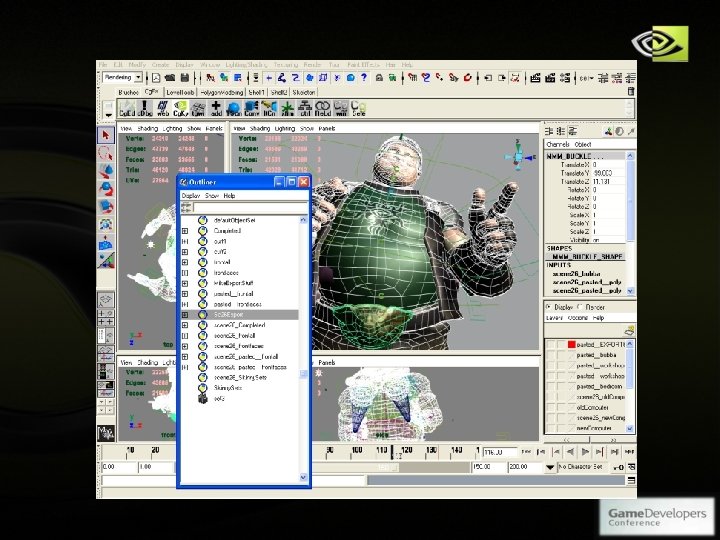Screen dimensions: 720x540
Task: Select the defaultObjectSet row in Outliner
Action: click(x=235, y=220)
